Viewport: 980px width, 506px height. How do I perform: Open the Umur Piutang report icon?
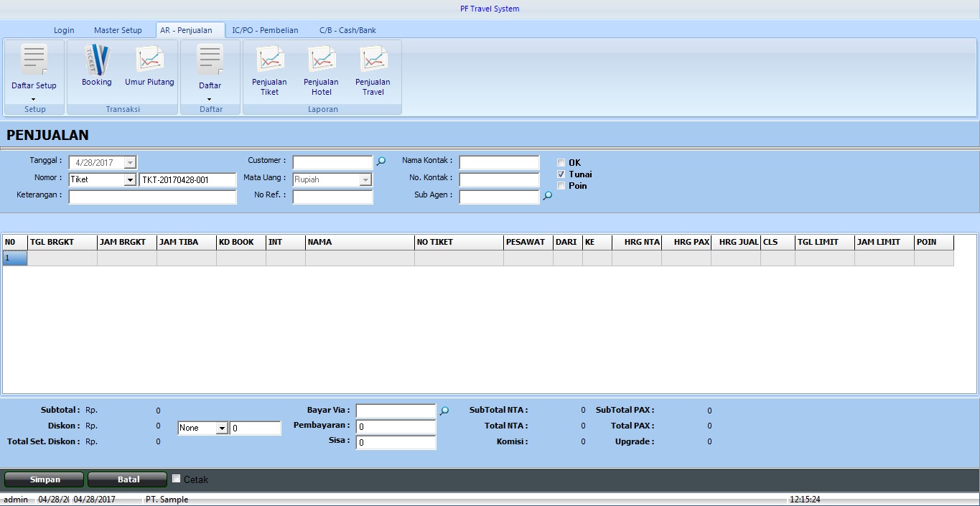coord(149,65)
